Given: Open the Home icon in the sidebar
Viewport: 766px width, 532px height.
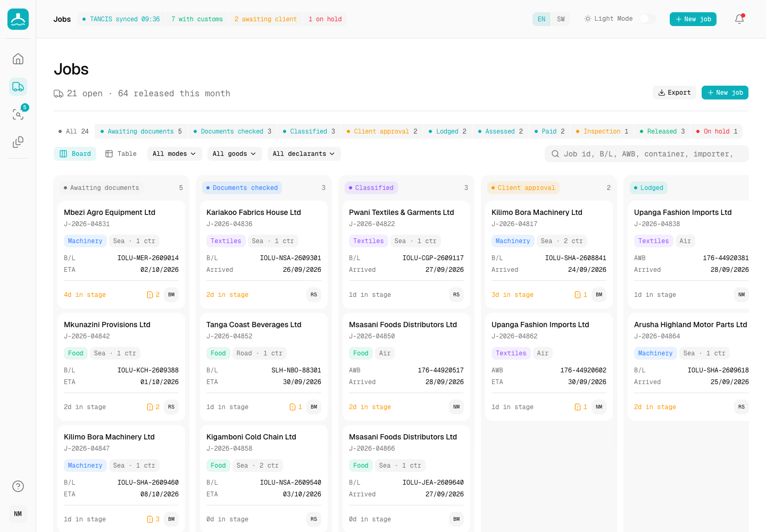Looking at the screenshot, I should coord(18,59).
